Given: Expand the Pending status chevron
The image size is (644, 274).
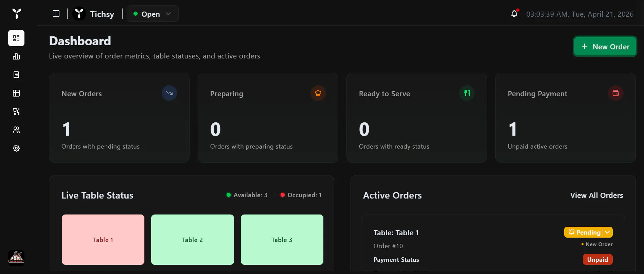Looking at the screenshot, I should [608, 232].
